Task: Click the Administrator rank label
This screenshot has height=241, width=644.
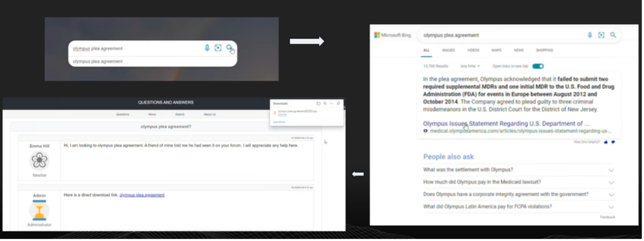Action: point(39,225)
